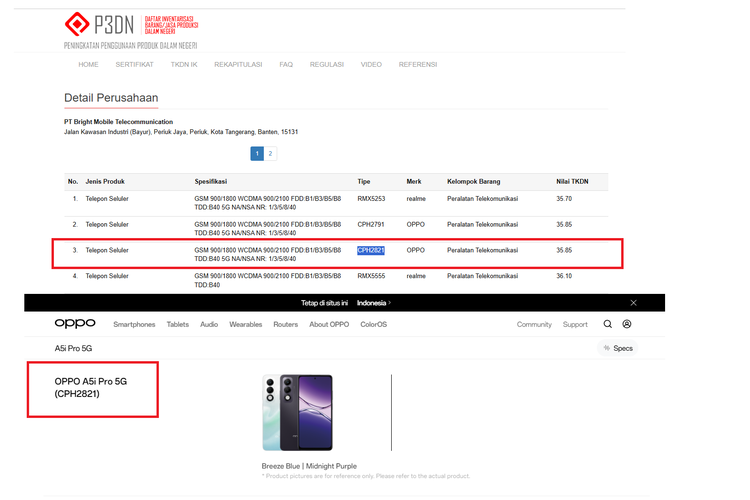
Task: Open the Community link
Action: 534,324
